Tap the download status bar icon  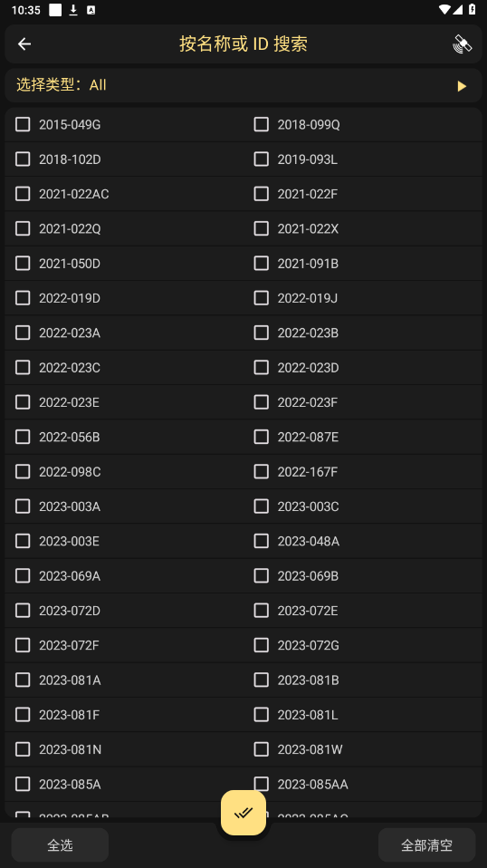pos(73,10)
